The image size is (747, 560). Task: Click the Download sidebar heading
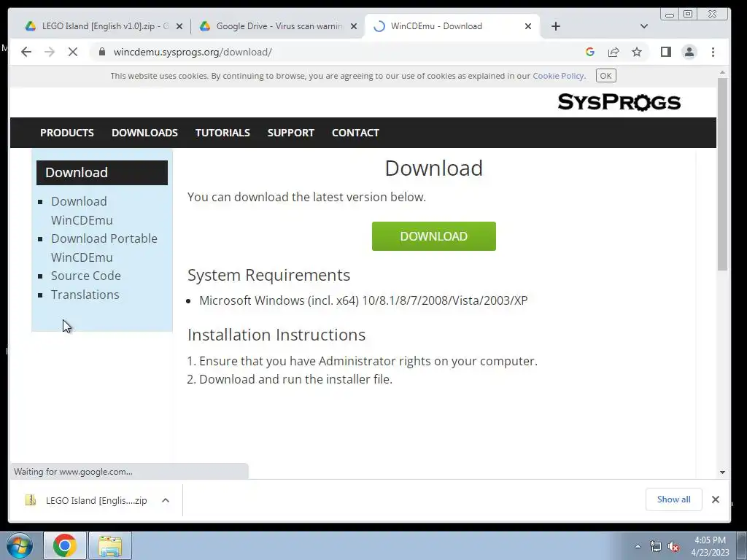102,172
